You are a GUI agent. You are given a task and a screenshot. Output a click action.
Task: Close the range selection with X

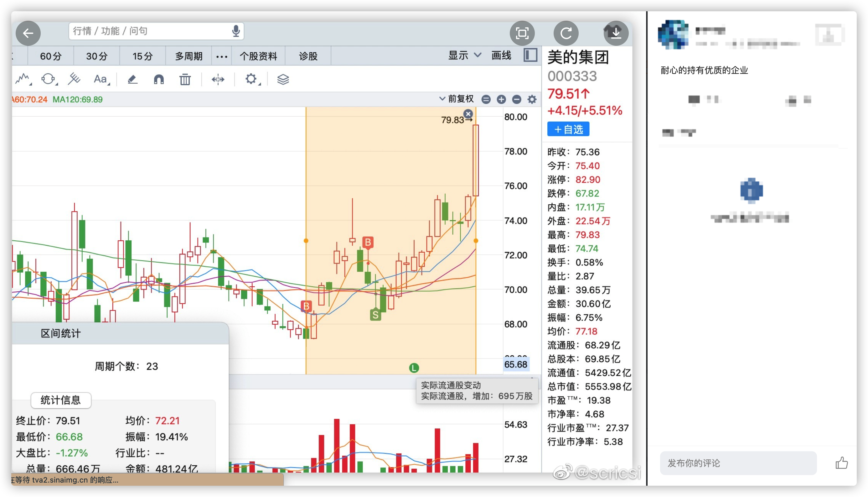pyautogui.click(x=468, y=114)
